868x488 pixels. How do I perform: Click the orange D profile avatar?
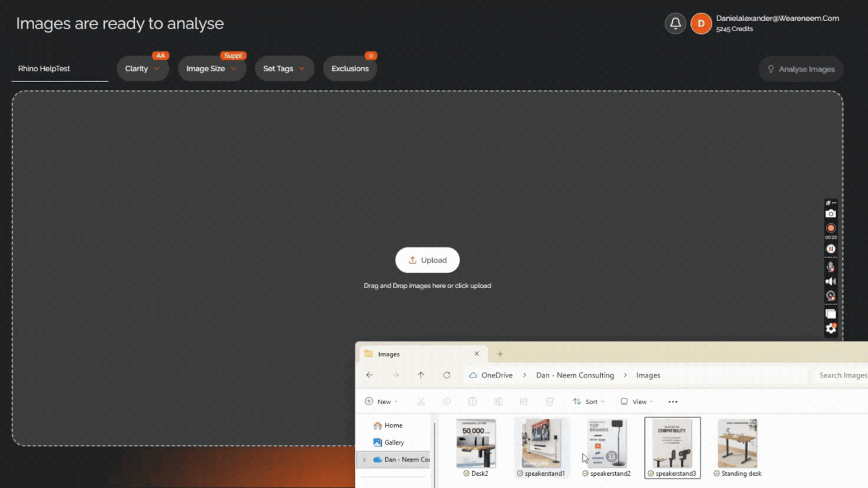(x=701, y=23)
